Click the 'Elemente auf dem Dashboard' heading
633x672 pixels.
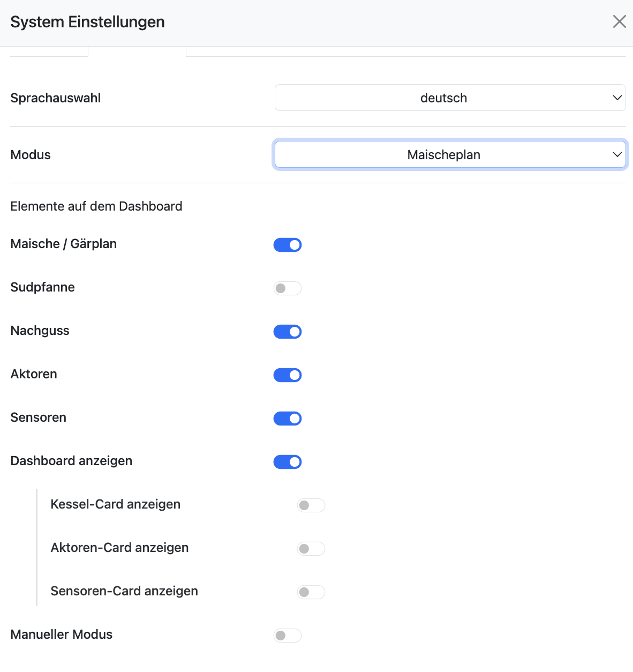[96, 206]
